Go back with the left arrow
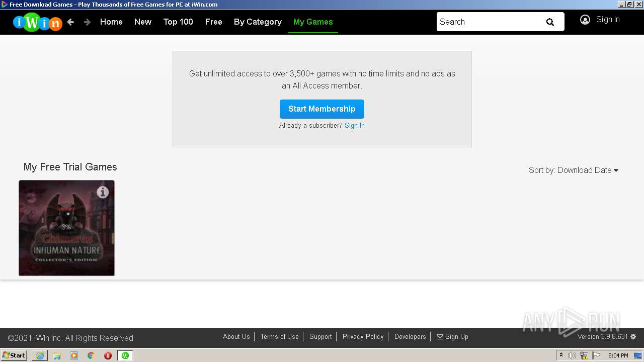Screen dimensions: 644x362 (x=71, y=22)
